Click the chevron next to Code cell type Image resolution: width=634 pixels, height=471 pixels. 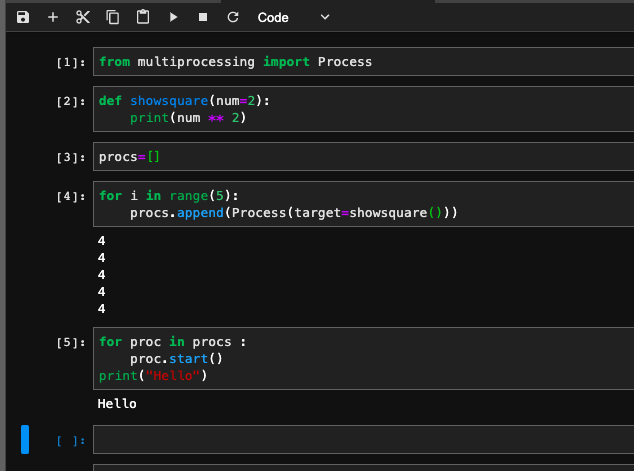coord(325,17)
